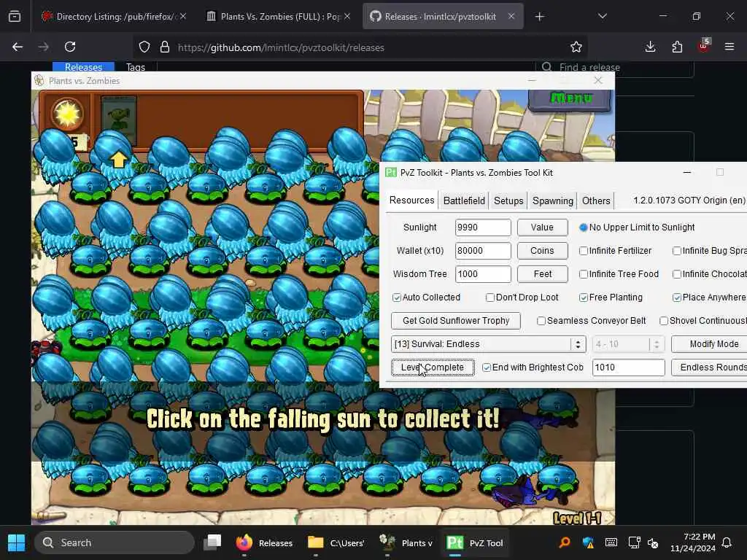Close the Plants Vs. Zombies archive tab
The width and height of the screenshot is (747, 560).
pos(347,17)
